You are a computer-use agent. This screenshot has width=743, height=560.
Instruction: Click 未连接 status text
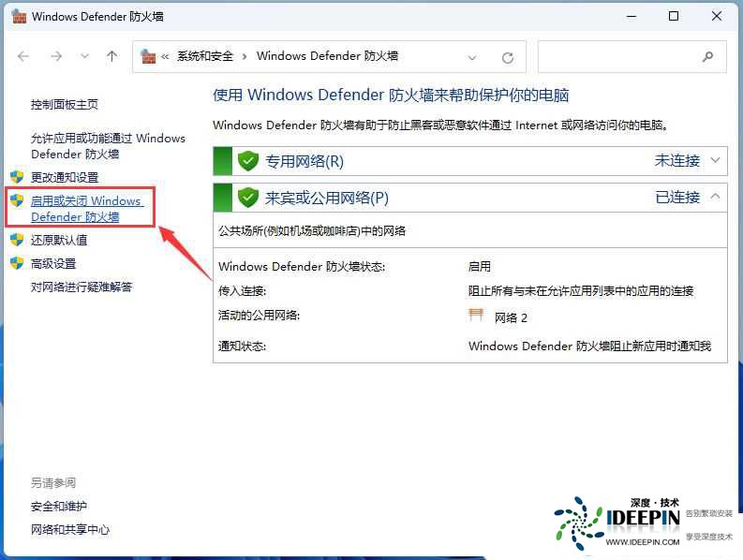point(677,161)
